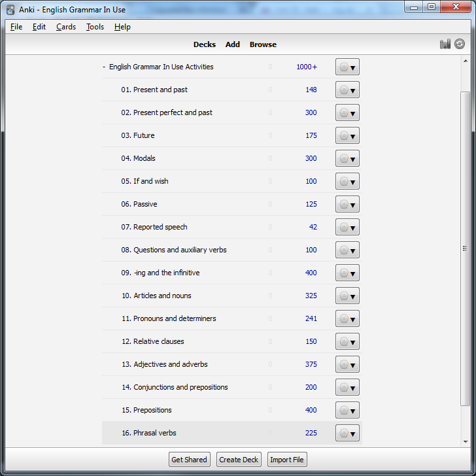Click the 42 count for Reported speech
This screenshot has width=476, height=476.
(313, 227)
